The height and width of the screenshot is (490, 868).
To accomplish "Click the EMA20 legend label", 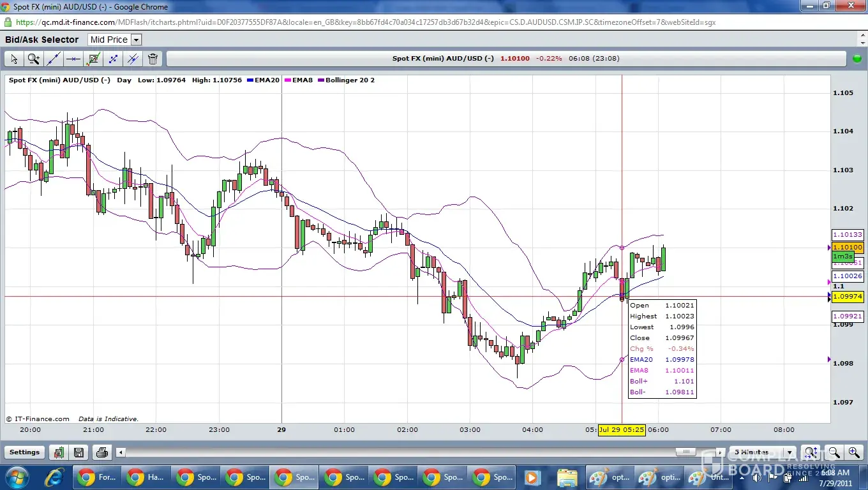I will (x=266, y=80).
